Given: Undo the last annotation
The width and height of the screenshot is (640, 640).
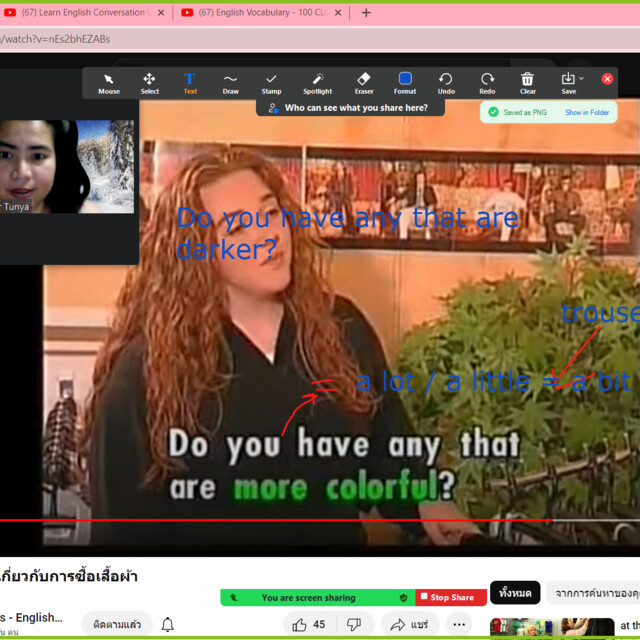Looking at the screenshot, I should [x=446, y=84].
